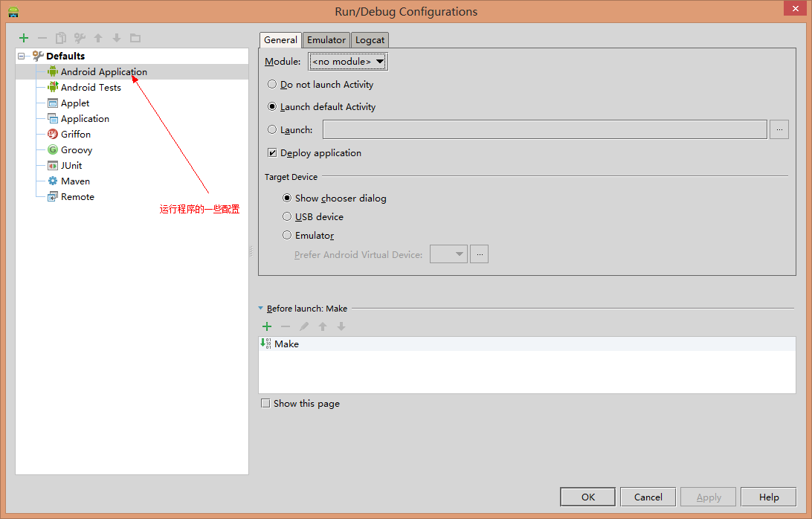This screenshot has height=519, width=812.
Task: Click the folder icon in configurations toolbar
Action: (135, 38)
